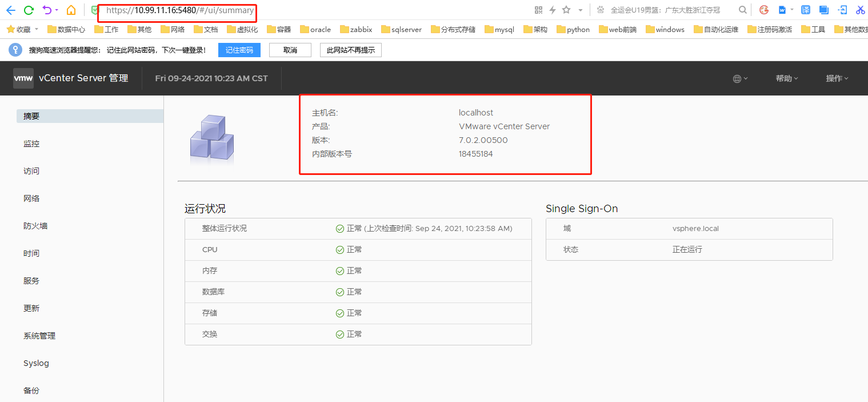This screenshot has width=868, height=402.
Task: Open the windows bookmark folder
Action: 665,29
